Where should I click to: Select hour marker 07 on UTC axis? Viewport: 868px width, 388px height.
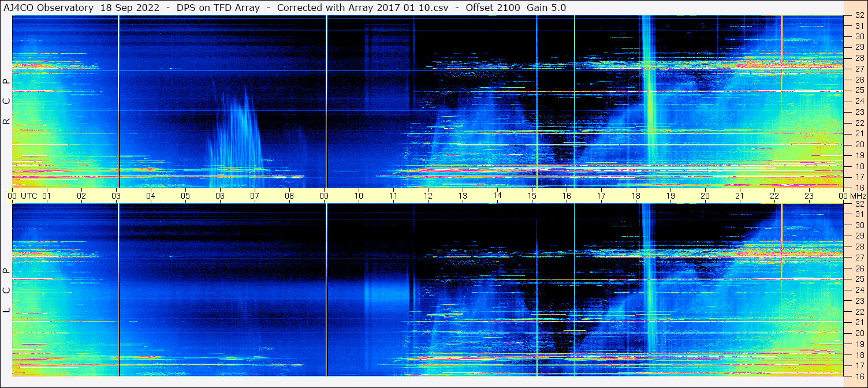[255, 196]
